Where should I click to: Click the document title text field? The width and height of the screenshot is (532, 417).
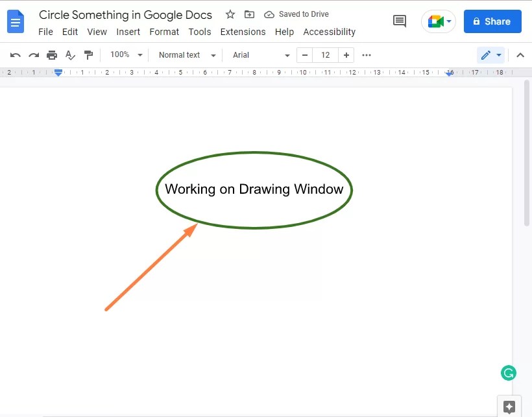[125, 14]
